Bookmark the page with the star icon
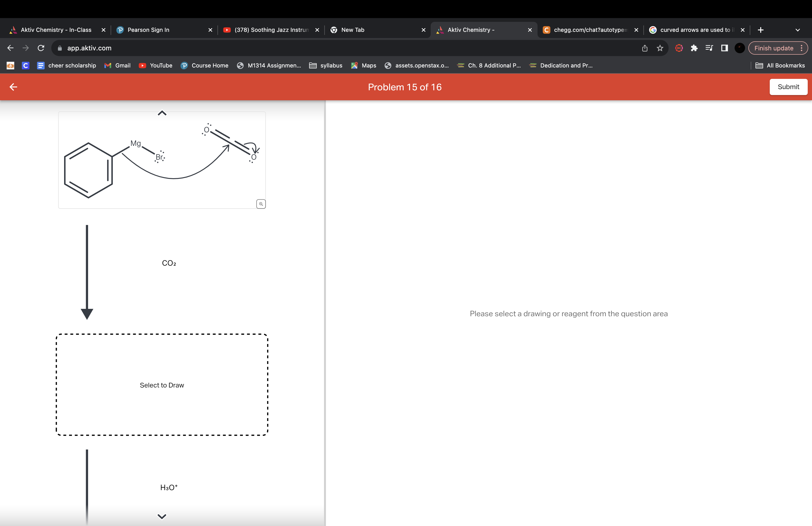The height and width of the screenshot is (526, 812). click(x=660, y=48)
